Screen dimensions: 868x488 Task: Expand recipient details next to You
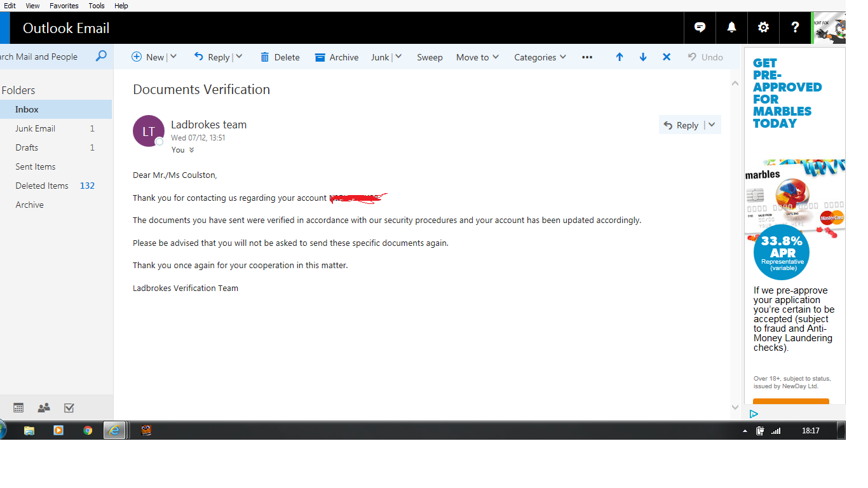coord(191,150)
